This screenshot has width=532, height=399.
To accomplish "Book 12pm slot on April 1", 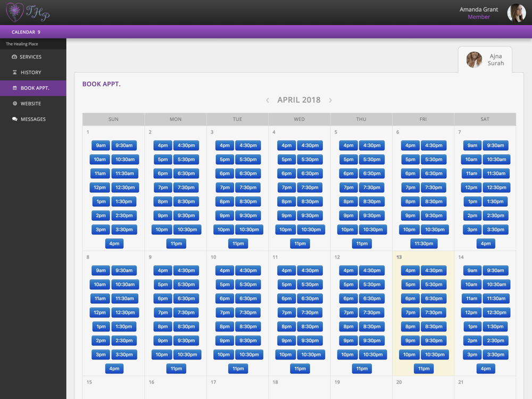I will pyautogui.click(x=100, y=188).
